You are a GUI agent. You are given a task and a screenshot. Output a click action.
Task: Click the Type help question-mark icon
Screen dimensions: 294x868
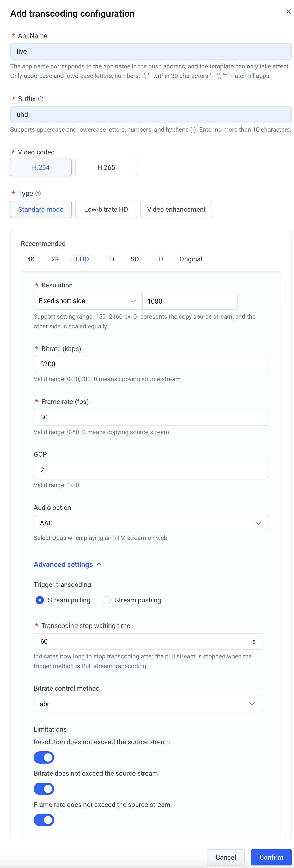tap(38, 194)
